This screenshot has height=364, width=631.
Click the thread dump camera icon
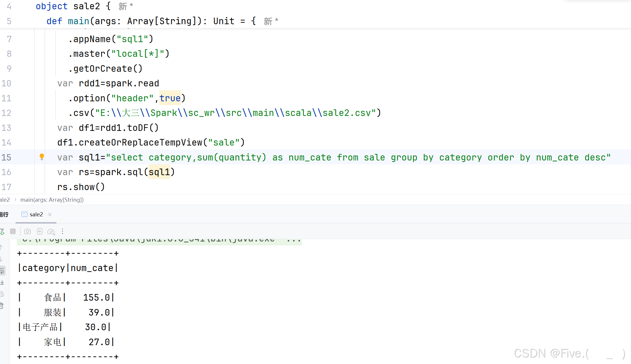[27, 231]
